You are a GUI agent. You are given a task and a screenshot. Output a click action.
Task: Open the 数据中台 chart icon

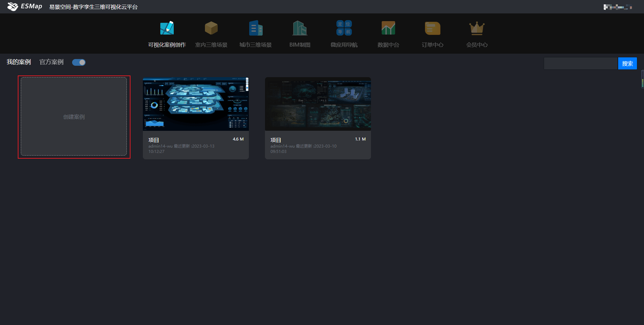388,28
